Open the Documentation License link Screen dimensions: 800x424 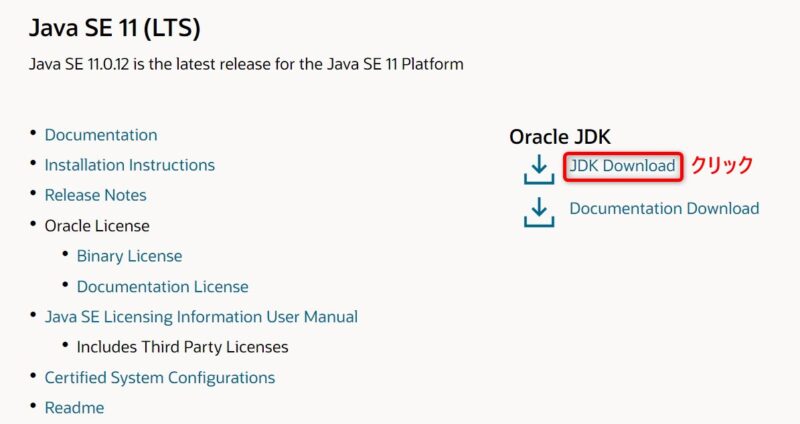point(163,286)
